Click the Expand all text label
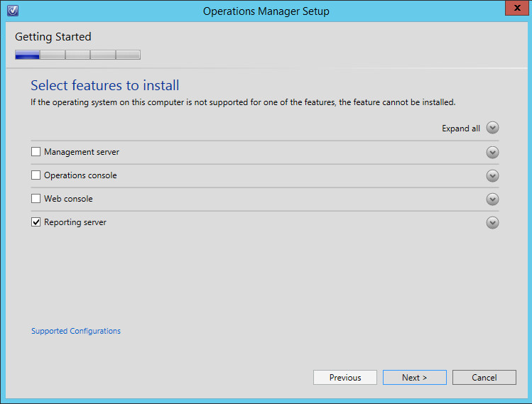Viewport: 532px width, 404px height. point(461,129)
